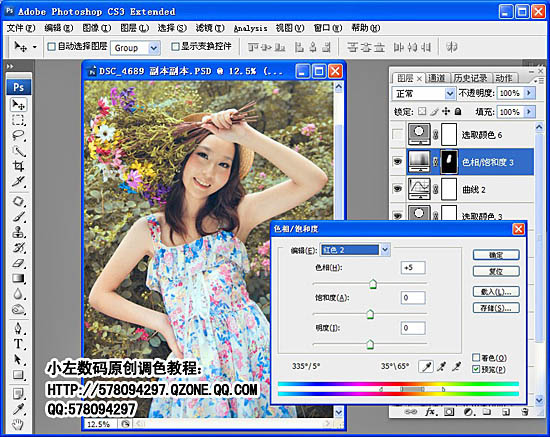
Task: Select the Eraser tool
Action: click(18, 263)
